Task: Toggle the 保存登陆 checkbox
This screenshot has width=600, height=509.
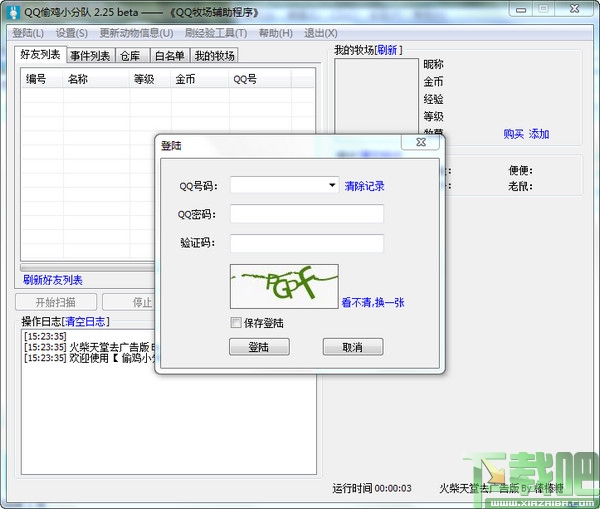Action: coord(236,323)
